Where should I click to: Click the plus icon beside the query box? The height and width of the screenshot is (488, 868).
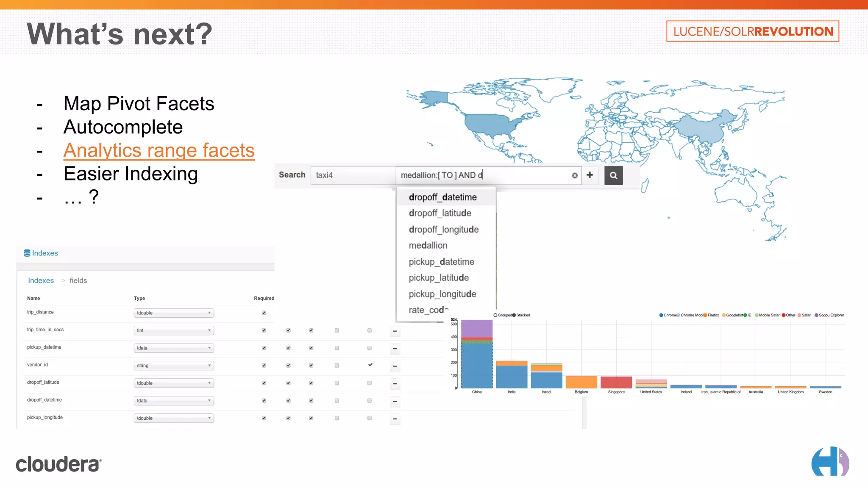590,175
